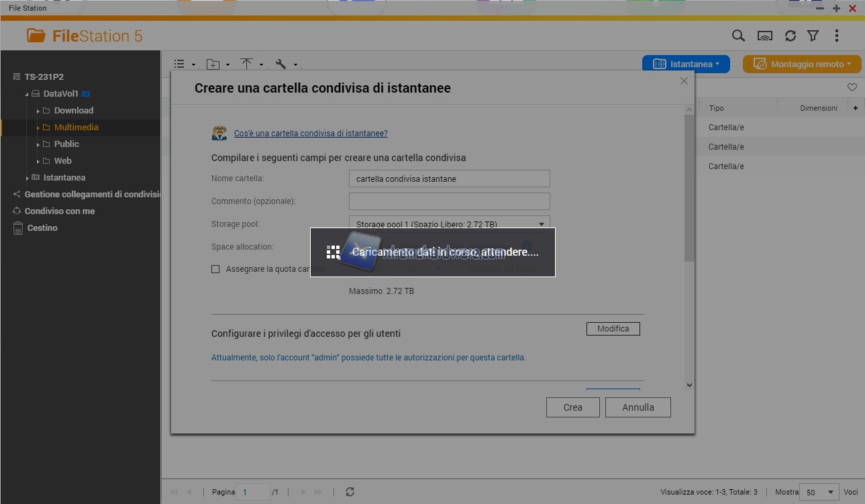Enable the assign folder quota checkbox
Screen dimensions: 865x504
point(215,269)
